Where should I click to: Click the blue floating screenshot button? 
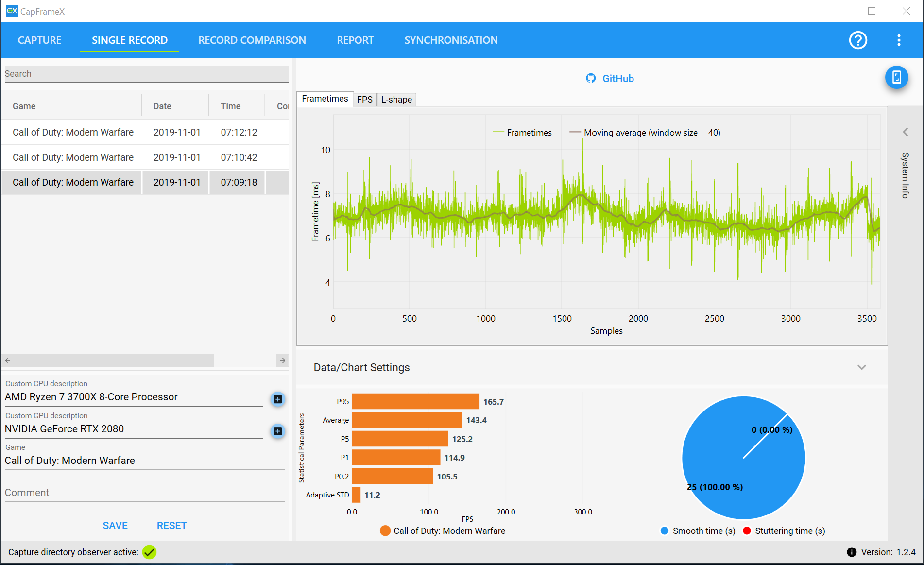(896, 77)
